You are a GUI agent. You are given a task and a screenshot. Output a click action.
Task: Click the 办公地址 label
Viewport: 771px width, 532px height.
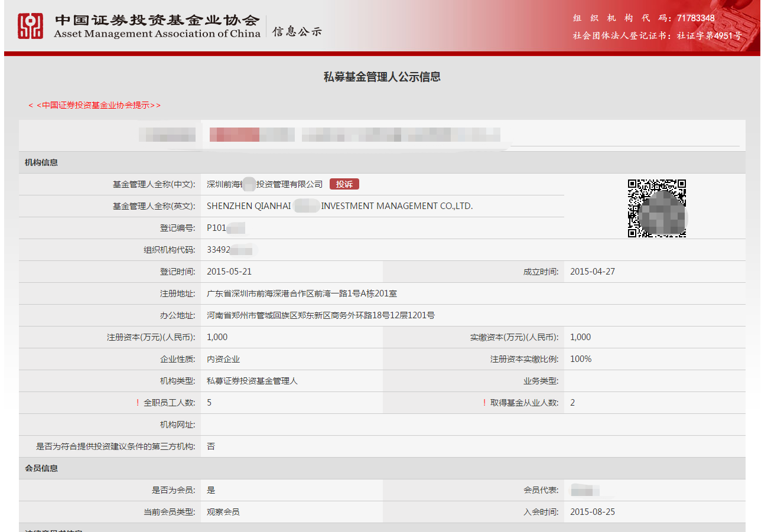tap(177, 315)
